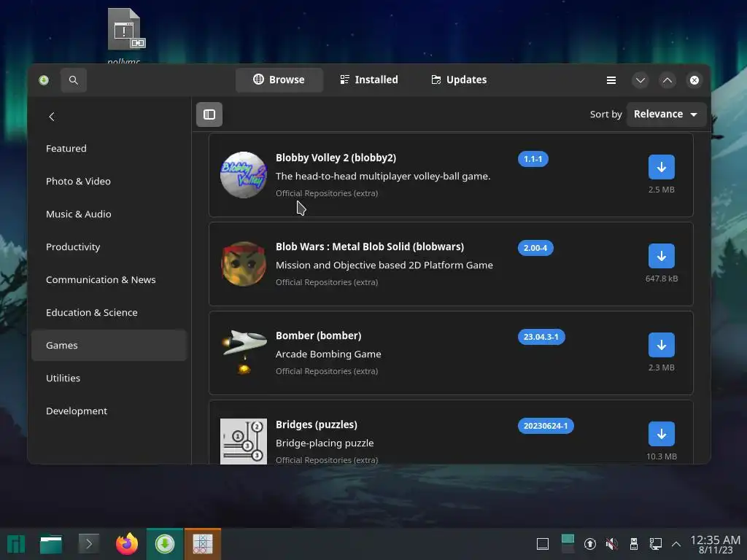Launch Firefox from taskbar
747x560 pixels.
click(127, 544)
